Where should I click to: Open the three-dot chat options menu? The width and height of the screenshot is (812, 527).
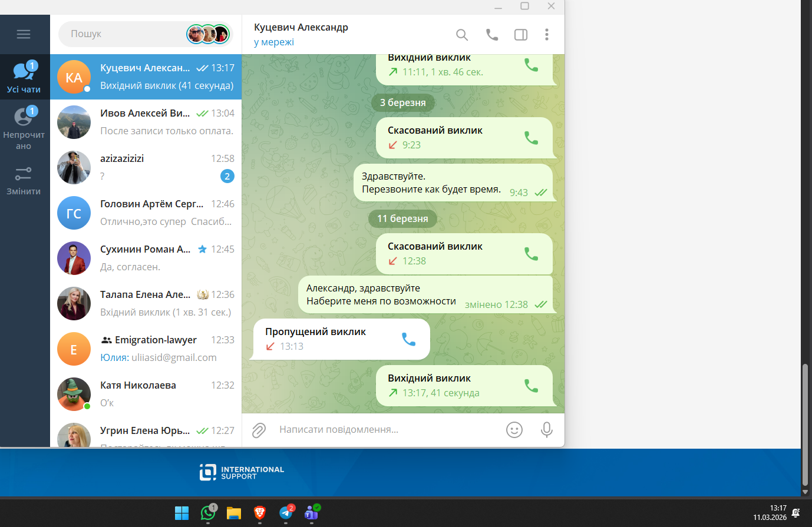click(547, 35)
